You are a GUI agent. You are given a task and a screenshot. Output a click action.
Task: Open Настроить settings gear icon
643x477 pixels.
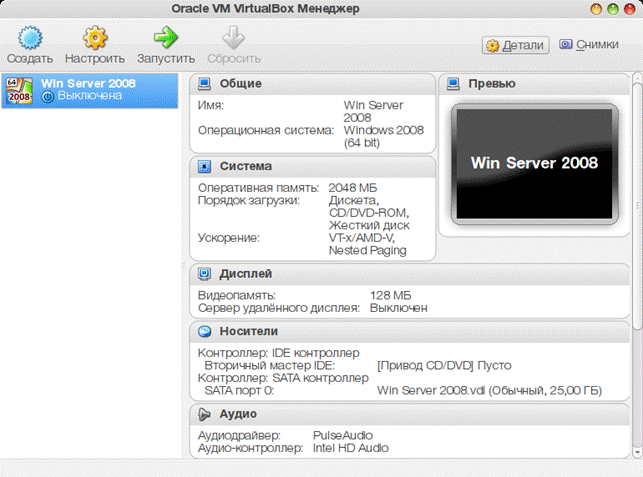pos(95,37)
